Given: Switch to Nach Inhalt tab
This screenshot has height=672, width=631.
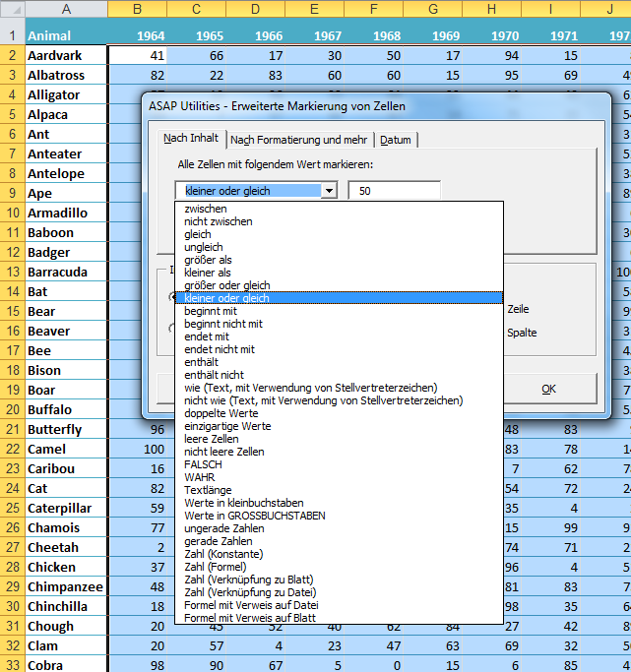Looking at the screenshot, I should click(191, 139).
